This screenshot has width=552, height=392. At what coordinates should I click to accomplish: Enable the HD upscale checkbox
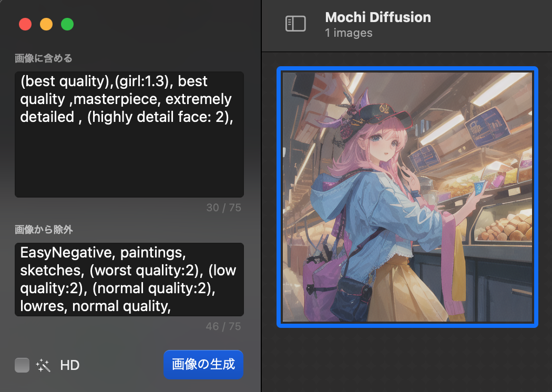tap(22, 365)
